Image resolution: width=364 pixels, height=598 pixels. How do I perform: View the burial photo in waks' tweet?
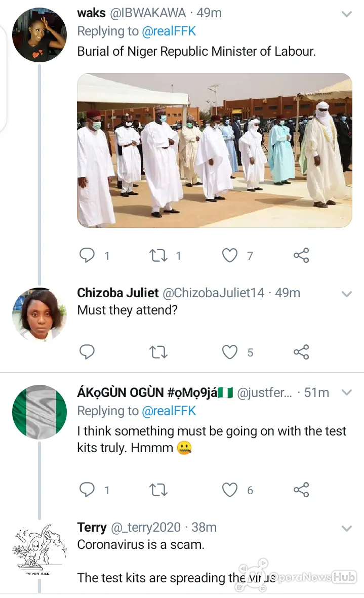coord(215,150)
